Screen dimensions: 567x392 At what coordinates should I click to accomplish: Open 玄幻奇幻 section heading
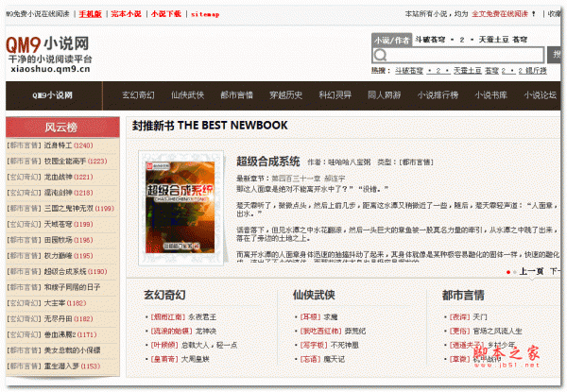164,295
